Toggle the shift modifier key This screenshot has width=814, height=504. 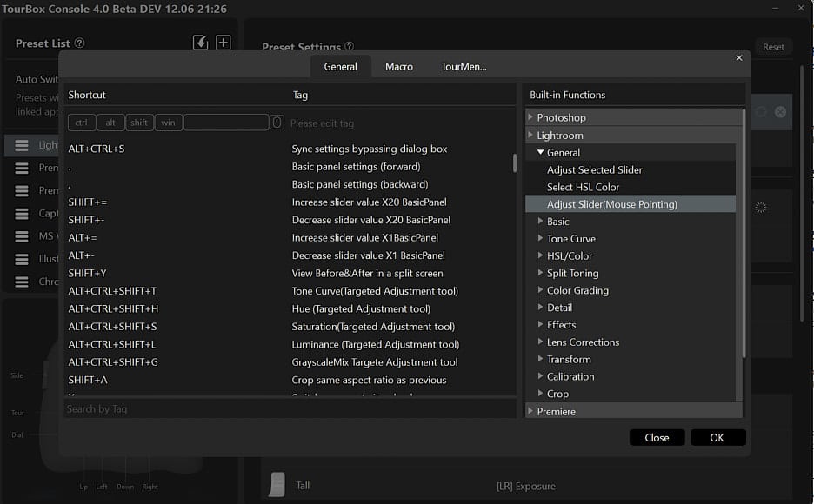[139, 123]
